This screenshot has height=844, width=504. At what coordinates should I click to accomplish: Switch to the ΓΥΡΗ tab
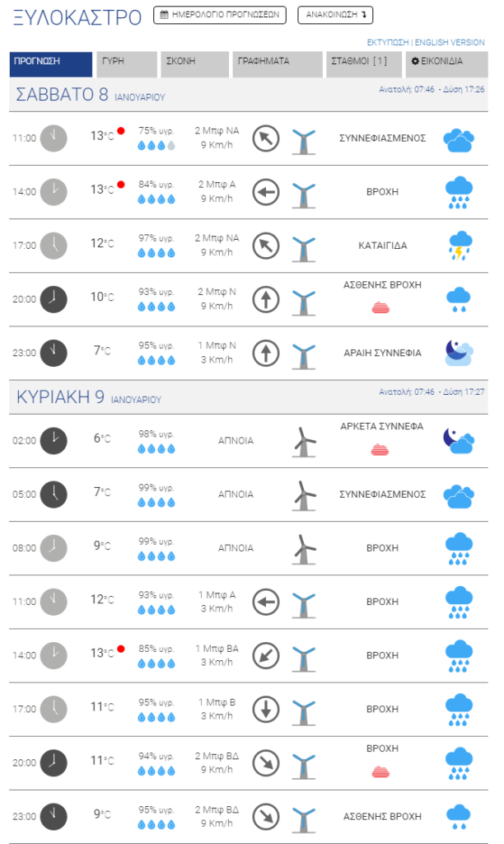(x=126, y=64)
